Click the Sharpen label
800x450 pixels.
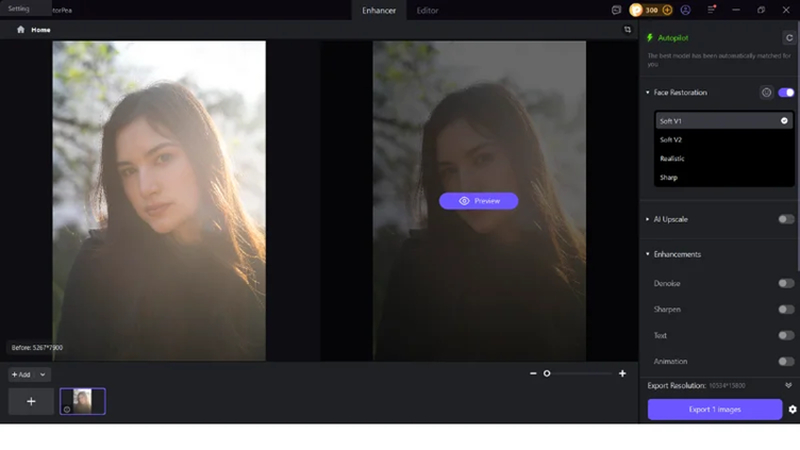tap(667, 309)
